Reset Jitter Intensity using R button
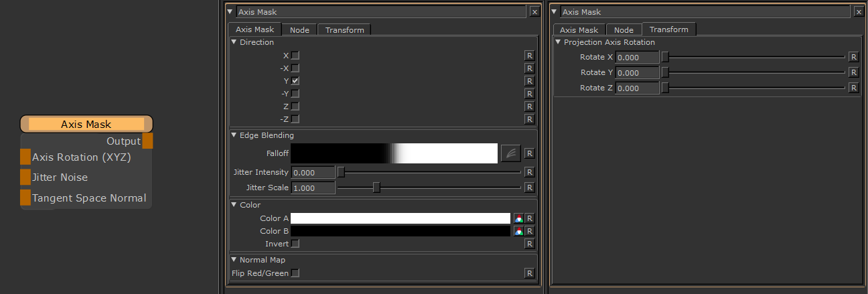 click(529, 172)
